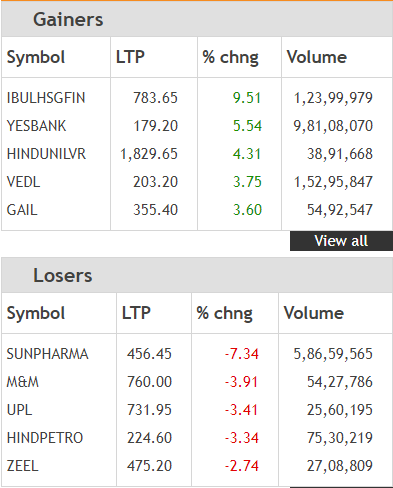Click the SUNPHARMA -7.34 percent change value
393x488 pixels.
(242, 354)
